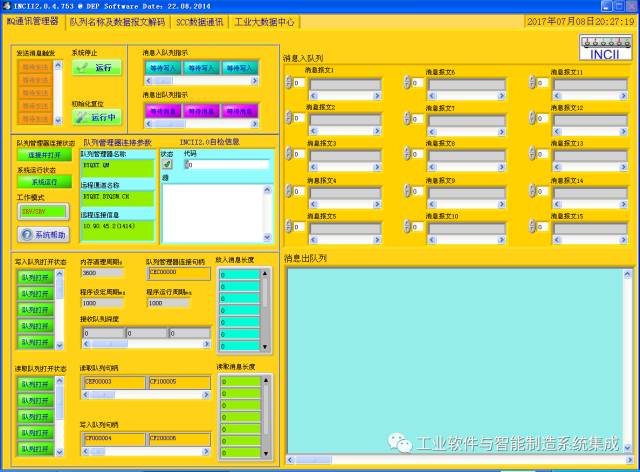Click the 消息报文14 left scroll arrow
640x472 pixels.
[558, 204]
